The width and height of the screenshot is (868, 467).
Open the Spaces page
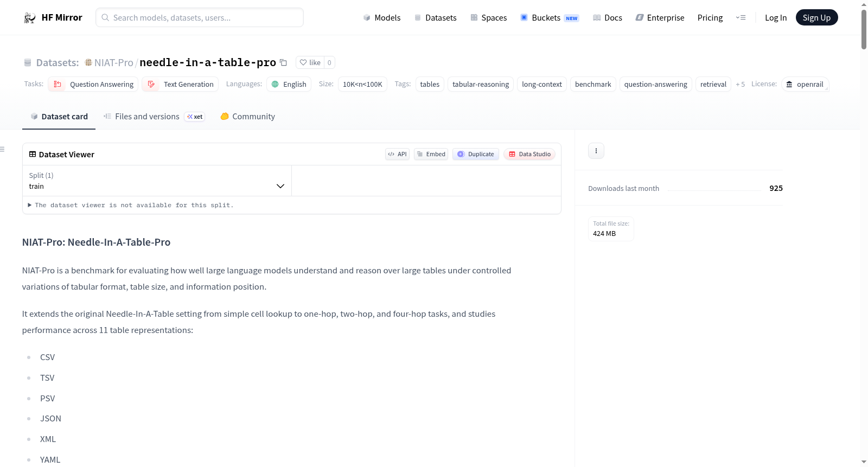pyautogui.click(x=489, y=17)
